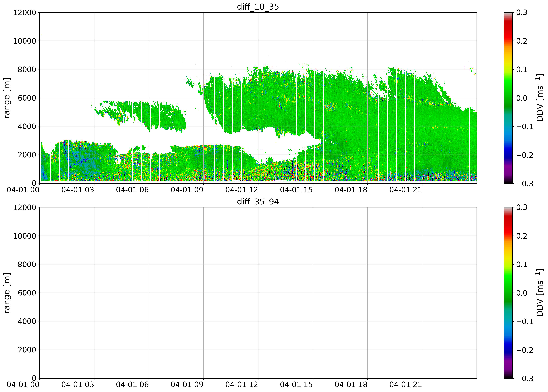Click the 12000 y-tick of diff_35_94 plot

25,208
